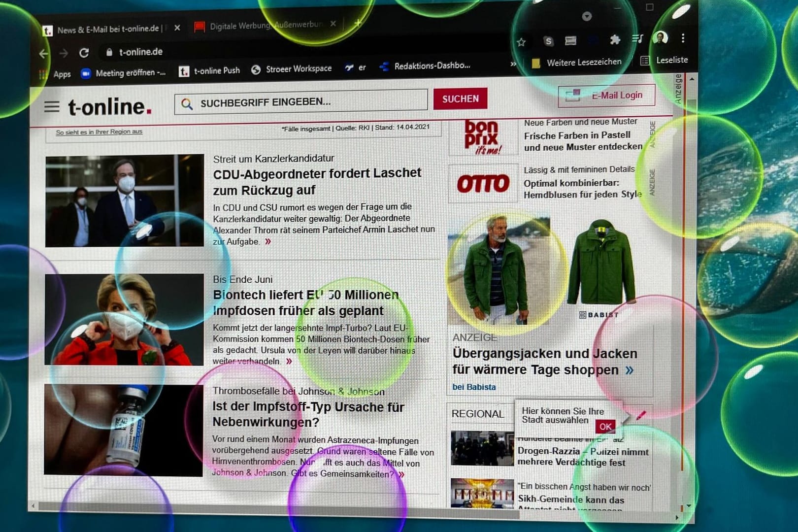Open Drogen-Razzia Polizei nimmt mehrere Verdächtige fest

coord(583,457)
